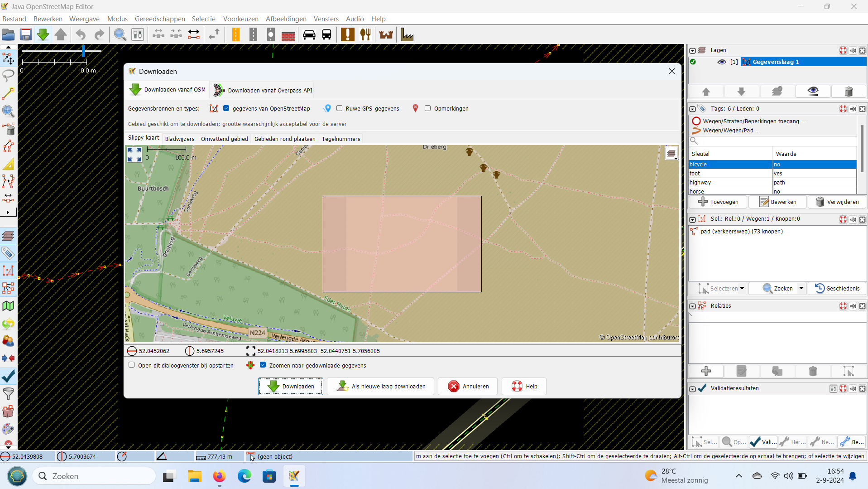This screenshot has width=868, height=489.
Task: Open the Afbeeldingen menu
Action: point(286,19)
